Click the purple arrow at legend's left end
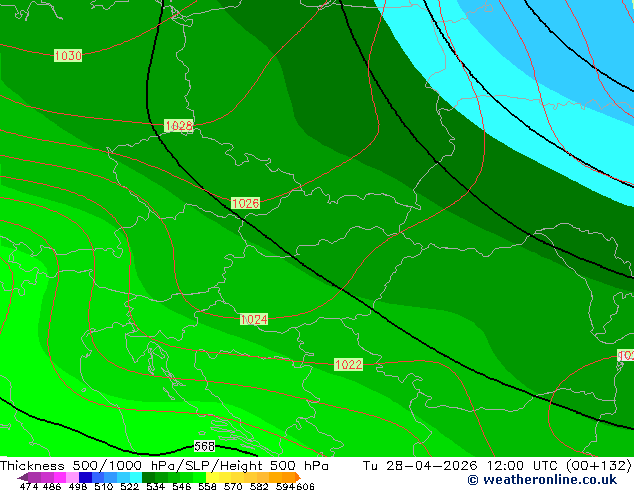Viewport: 634px width, 490px height. tap(22, 477)
